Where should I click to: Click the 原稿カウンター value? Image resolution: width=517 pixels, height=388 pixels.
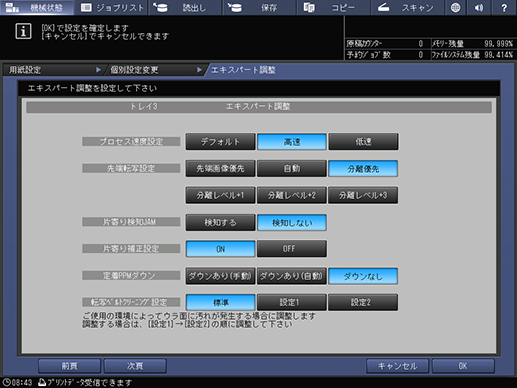tap(421, 44)
